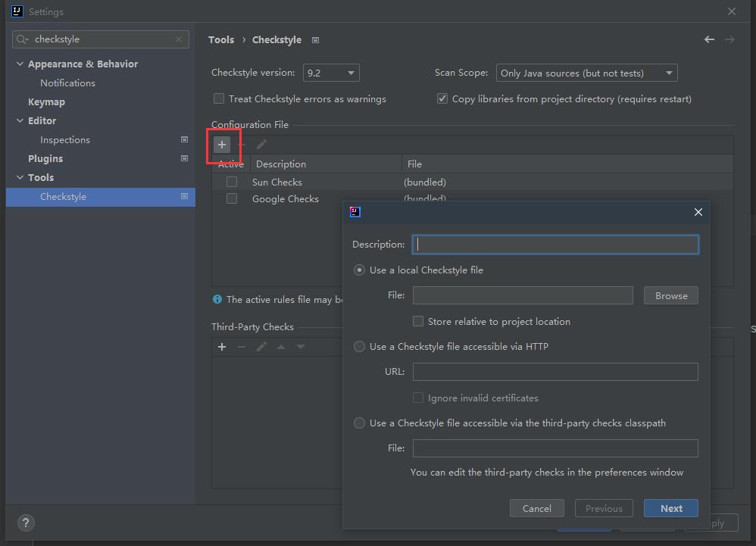756x546 pixels.
Task: Click the (bundled) cell for Sun Checks
Action: coord(425,183)
